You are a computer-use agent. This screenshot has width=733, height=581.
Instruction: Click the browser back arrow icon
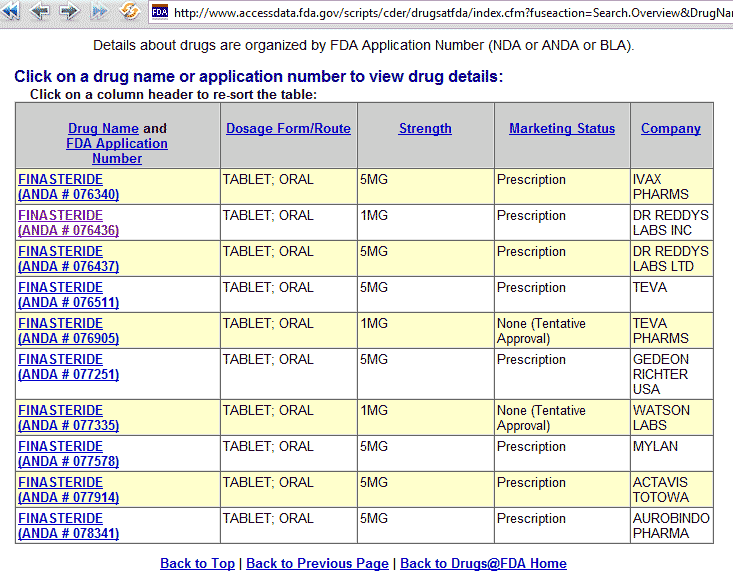pyautogui.click(x=40, y=11)
